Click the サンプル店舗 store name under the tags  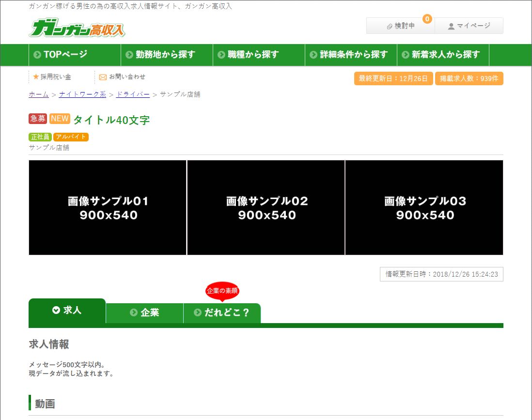point(49,148)
